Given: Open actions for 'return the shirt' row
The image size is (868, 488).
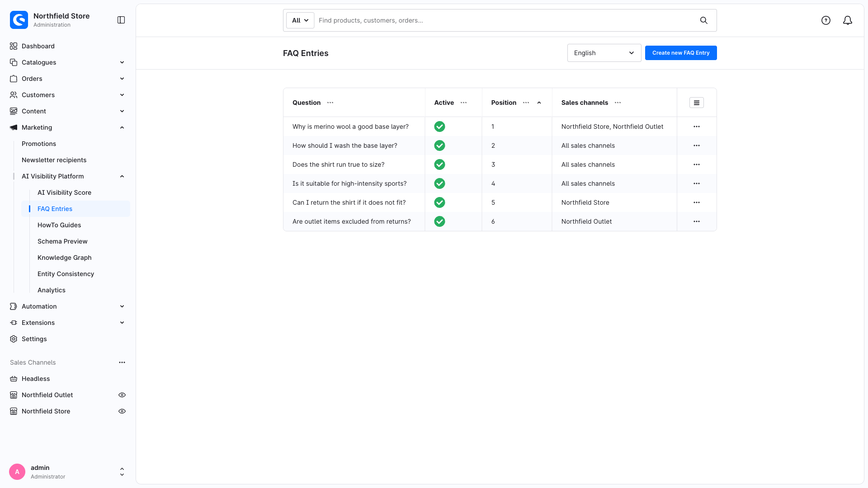Looking at the screenshot, I should (x=697, y=202).
